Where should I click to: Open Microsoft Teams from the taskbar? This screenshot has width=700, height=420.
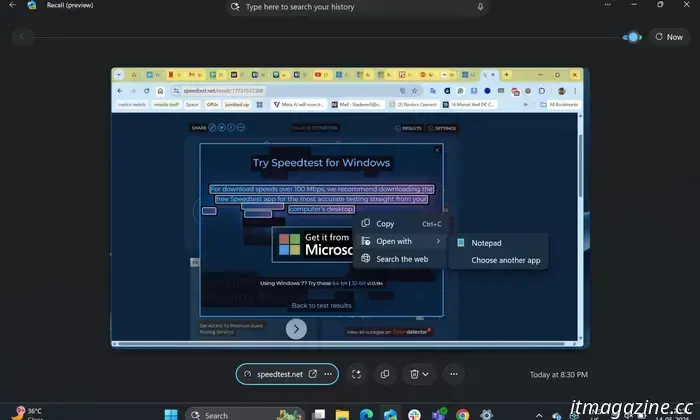(439, 414)
